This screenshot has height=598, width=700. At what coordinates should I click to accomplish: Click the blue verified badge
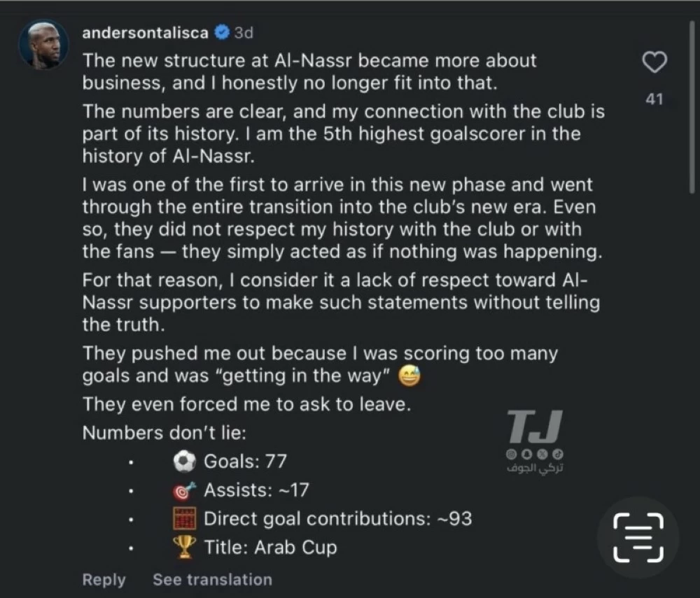tap(221, 33)
